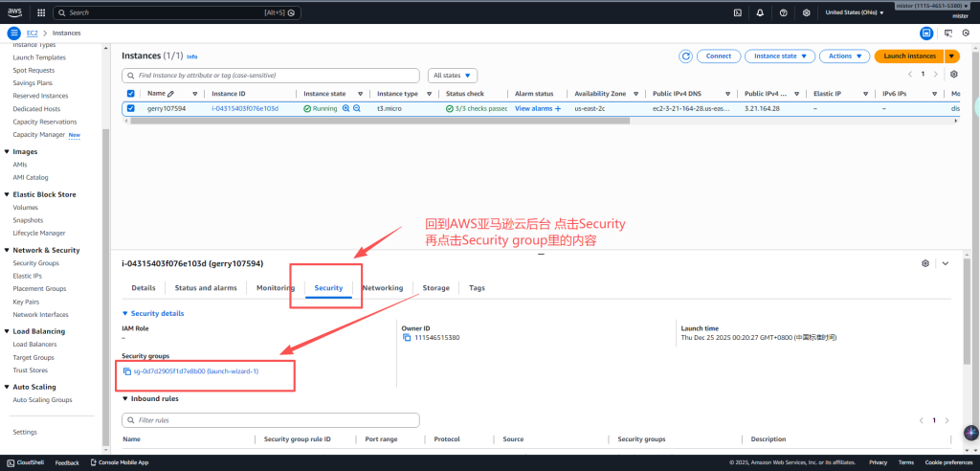This screenshot has height=471, width=980.
Task: Collapse the instance details panel chevron
Action: tap(945, 263)
